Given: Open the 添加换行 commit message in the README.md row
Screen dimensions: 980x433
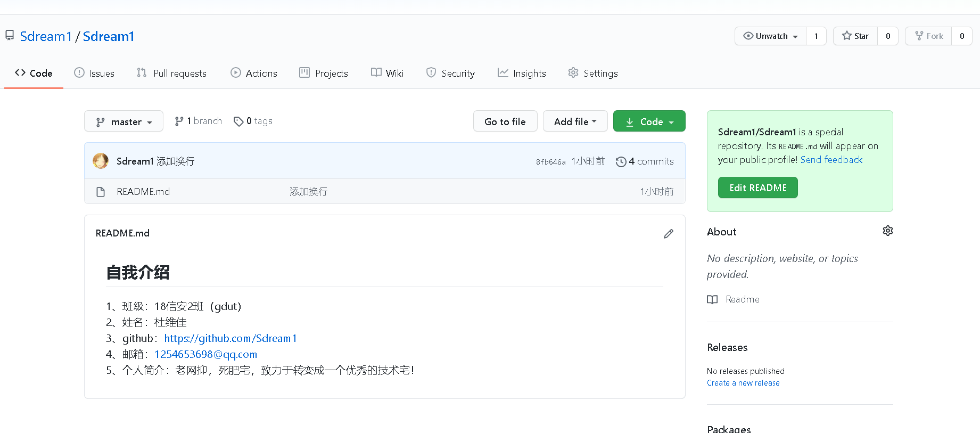Looking at the screenshot, I should pos(309,192).
